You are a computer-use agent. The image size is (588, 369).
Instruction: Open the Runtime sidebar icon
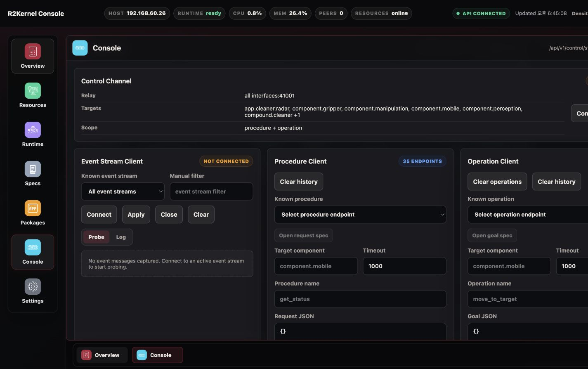tap(33, 130)
